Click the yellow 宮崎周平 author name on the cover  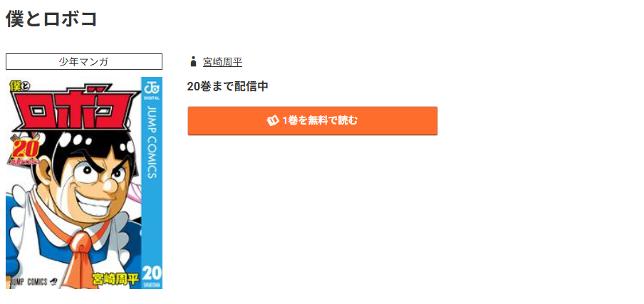pyautogui.click(x=115, y=281)
